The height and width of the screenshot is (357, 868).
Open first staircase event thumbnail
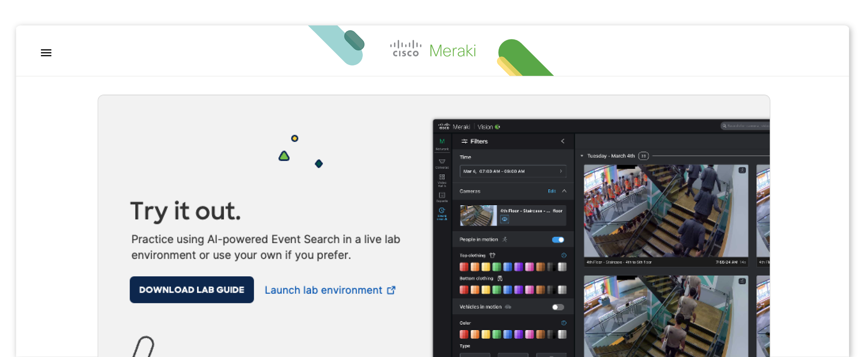(665, 211)
